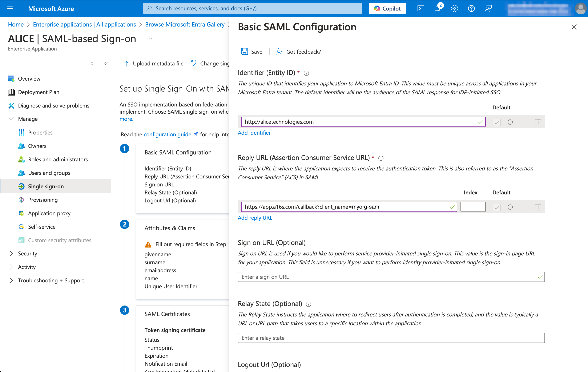
Task: Click the Enter a relay state field
Action: (391, 338)
